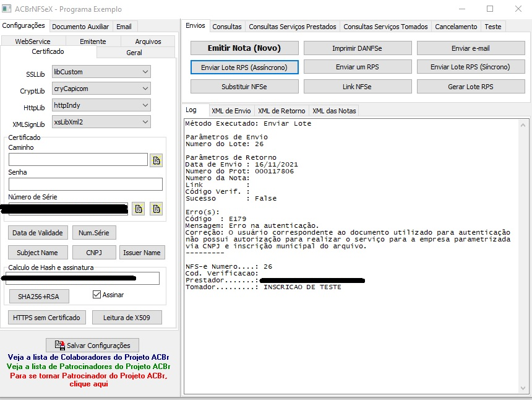Click the Data de Validade button
The image size is (532, 400).
click(38, 233)
